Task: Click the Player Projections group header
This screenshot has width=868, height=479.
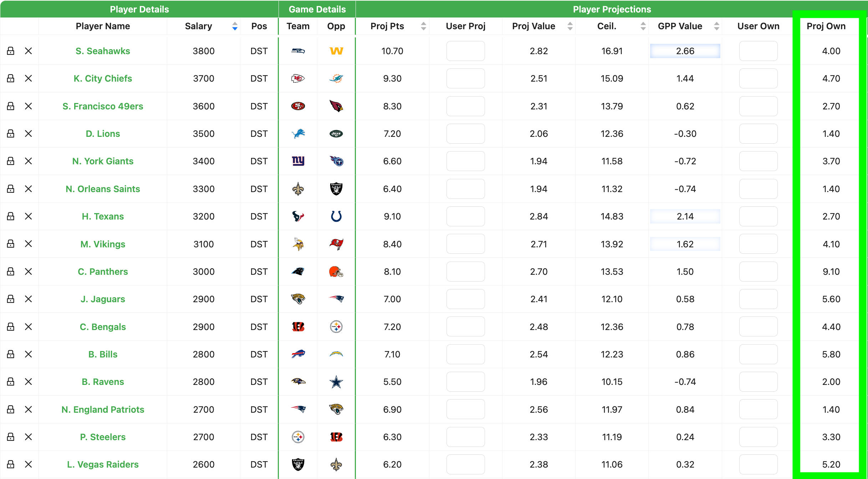Action: 612,9
